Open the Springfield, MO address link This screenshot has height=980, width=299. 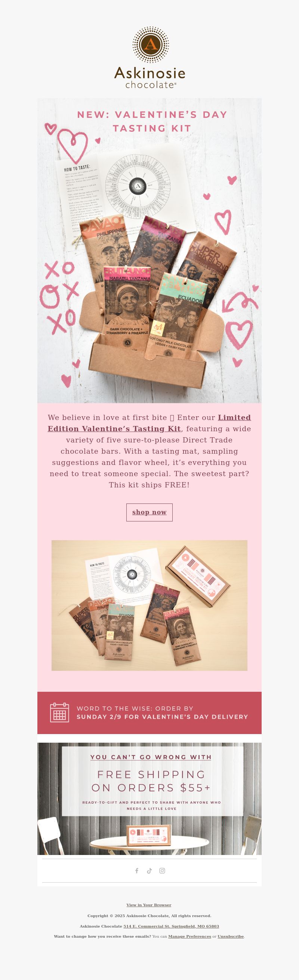coord(171,926)
